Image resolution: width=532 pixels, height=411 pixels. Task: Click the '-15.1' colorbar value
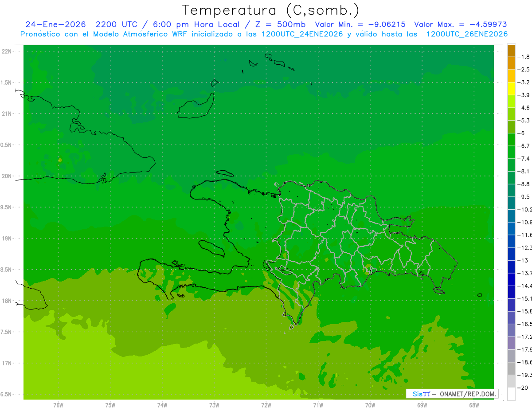point(524,298)
